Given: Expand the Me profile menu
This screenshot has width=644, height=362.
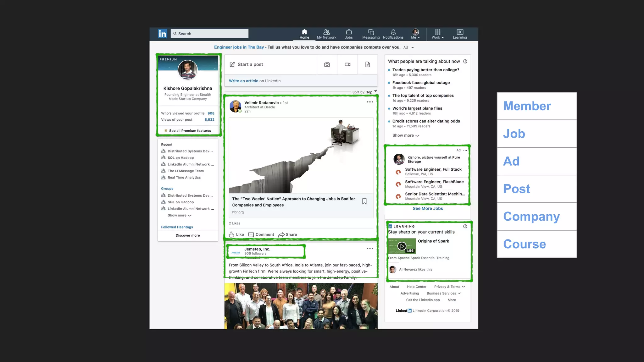Looking at the screenshot, I should pyautogui.click(x=415, y=34).
